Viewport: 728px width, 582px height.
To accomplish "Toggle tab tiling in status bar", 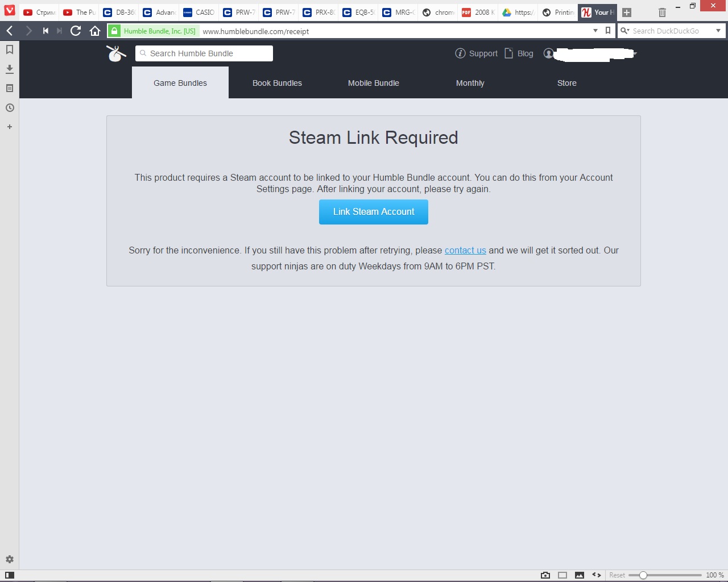I will [x=562, y=575].
